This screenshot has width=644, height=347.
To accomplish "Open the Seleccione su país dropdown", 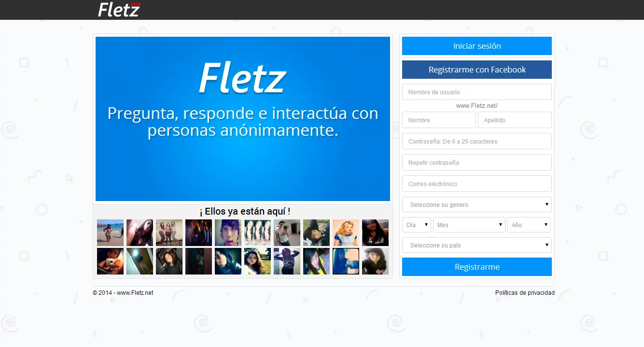I will coord(477,245).
